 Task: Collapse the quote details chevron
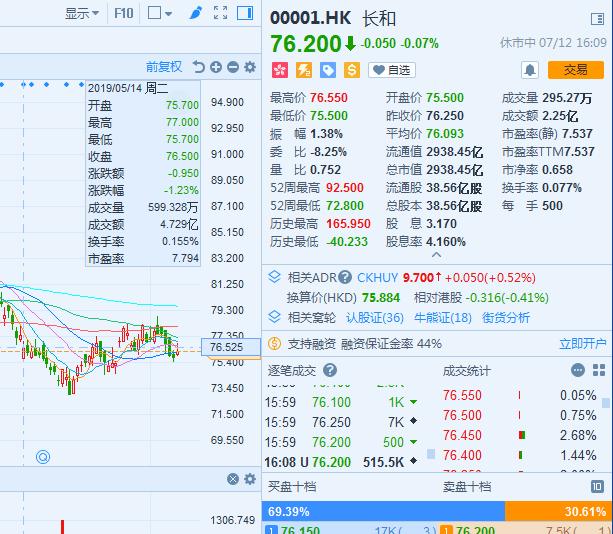point(437,255)
